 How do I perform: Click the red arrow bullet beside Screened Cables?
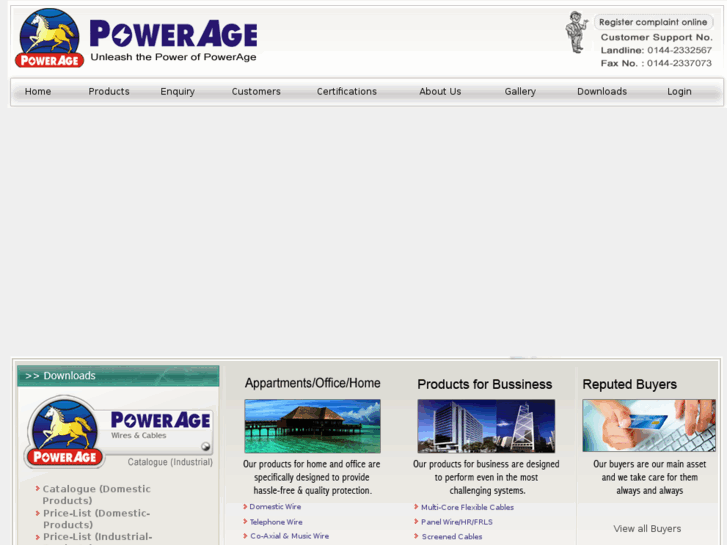coord(416,536)
